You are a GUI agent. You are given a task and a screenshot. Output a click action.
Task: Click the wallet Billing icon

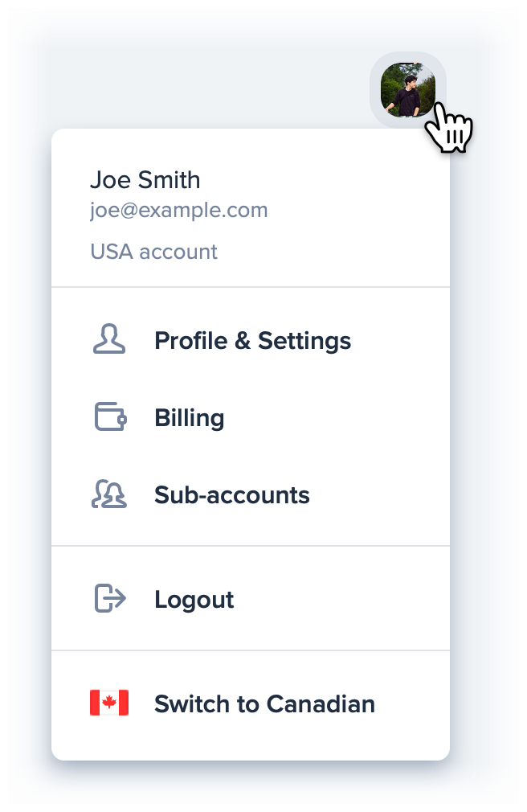[x=110, y=417]
